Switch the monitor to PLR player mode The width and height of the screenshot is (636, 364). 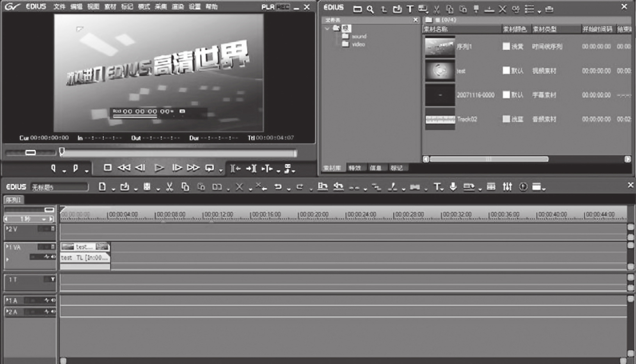pyautogui.click(x=268, y=7)
